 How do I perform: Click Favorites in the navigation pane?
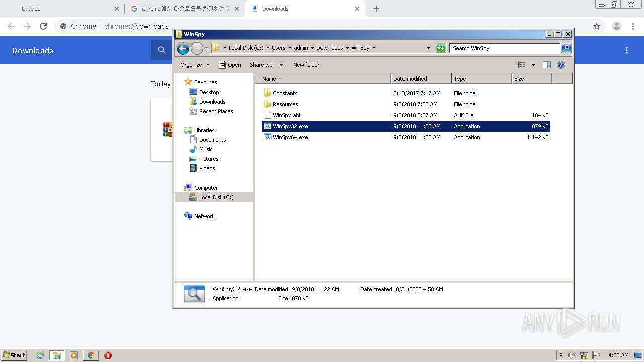coord(205,82)
